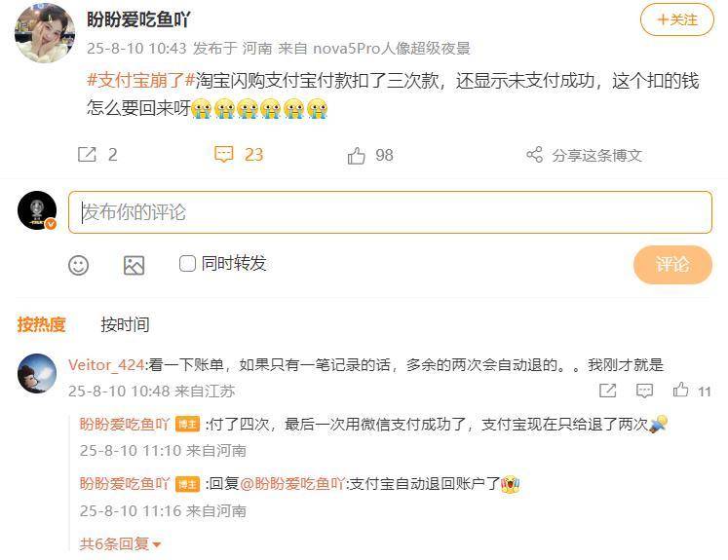Image resolution: width=728 pixels, height=560 pixels.
Task: Click the +关注 follow button
Action: click(x=677, y=19)
